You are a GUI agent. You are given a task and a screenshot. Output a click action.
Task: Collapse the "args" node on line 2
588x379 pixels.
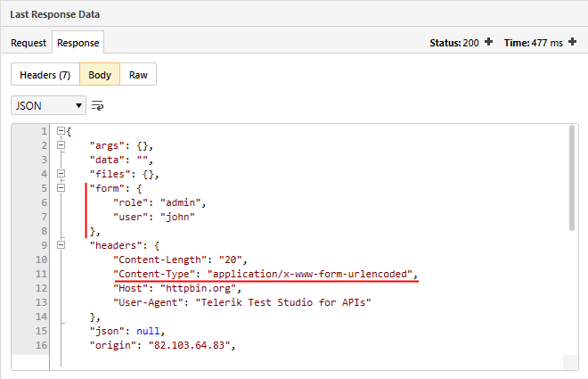click(x=61, y=144)
